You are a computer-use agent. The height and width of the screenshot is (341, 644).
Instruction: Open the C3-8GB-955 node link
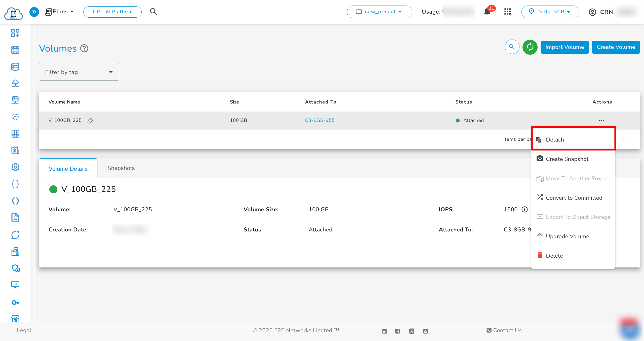click(320, 120)
